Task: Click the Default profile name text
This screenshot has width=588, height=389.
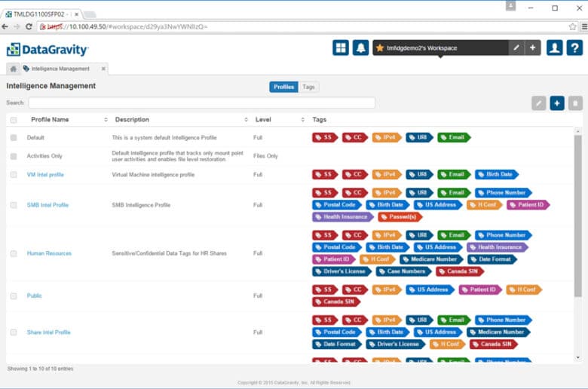Action: tap(35, 137)
